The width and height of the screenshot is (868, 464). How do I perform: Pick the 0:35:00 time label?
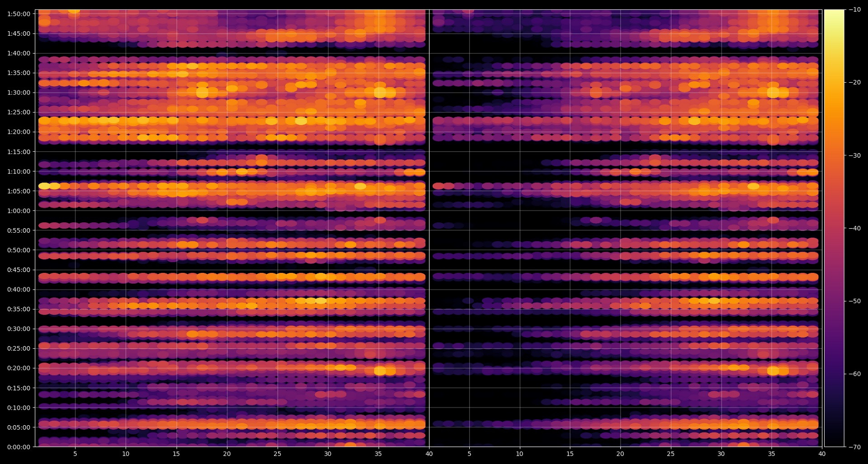19,309
